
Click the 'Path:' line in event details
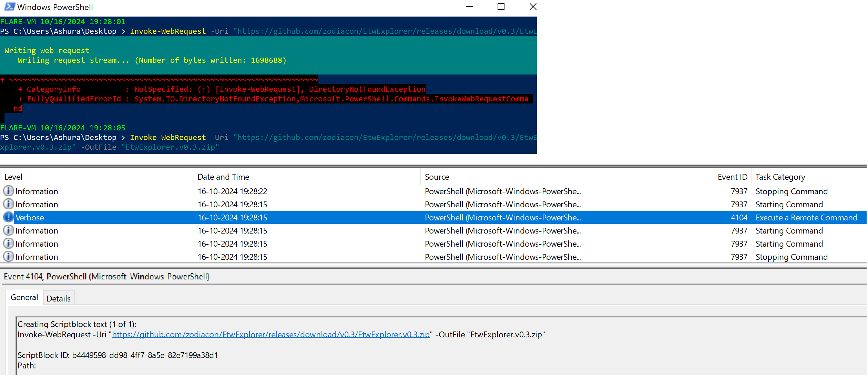[x=27, y=366]
